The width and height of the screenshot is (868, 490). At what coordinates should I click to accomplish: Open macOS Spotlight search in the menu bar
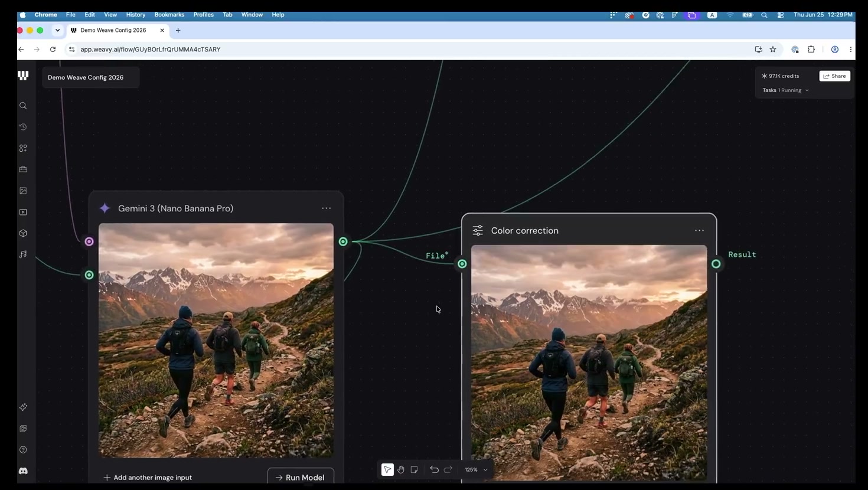pyautogui.click(x=764, y=15)
